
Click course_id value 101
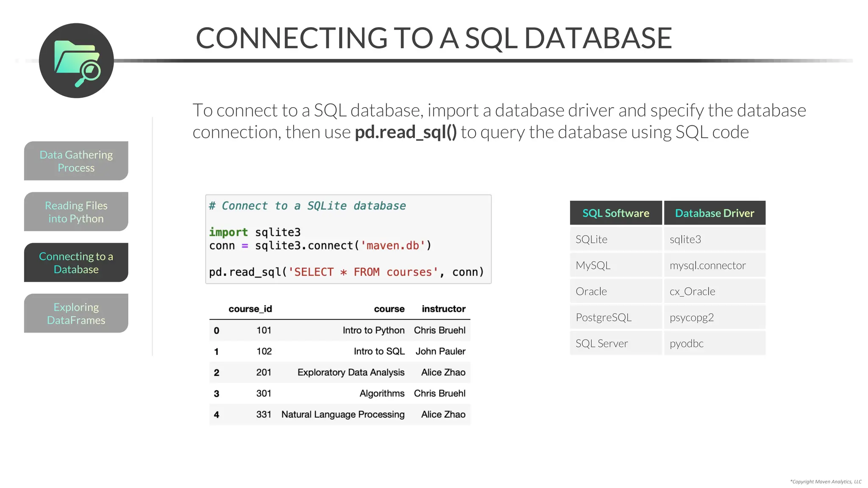tap(264, 330)
